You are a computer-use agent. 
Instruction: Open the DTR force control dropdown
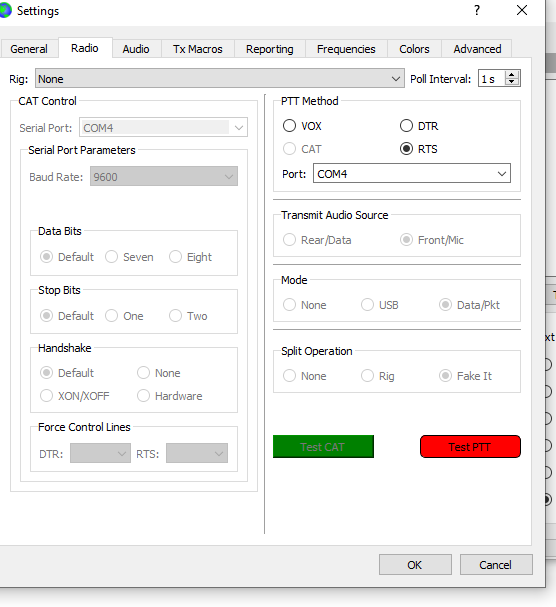[100, 453]
